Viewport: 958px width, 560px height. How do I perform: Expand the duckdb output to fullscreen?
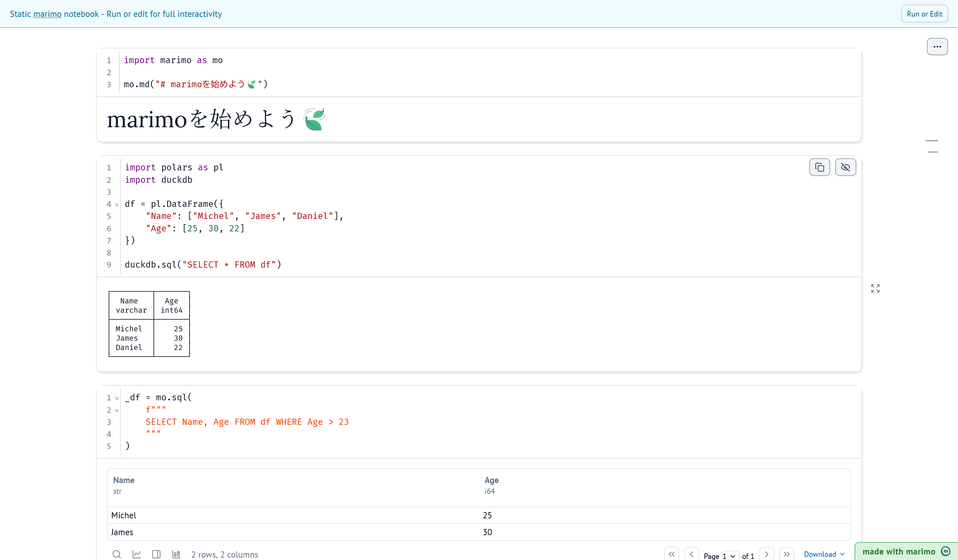[875, 288]
